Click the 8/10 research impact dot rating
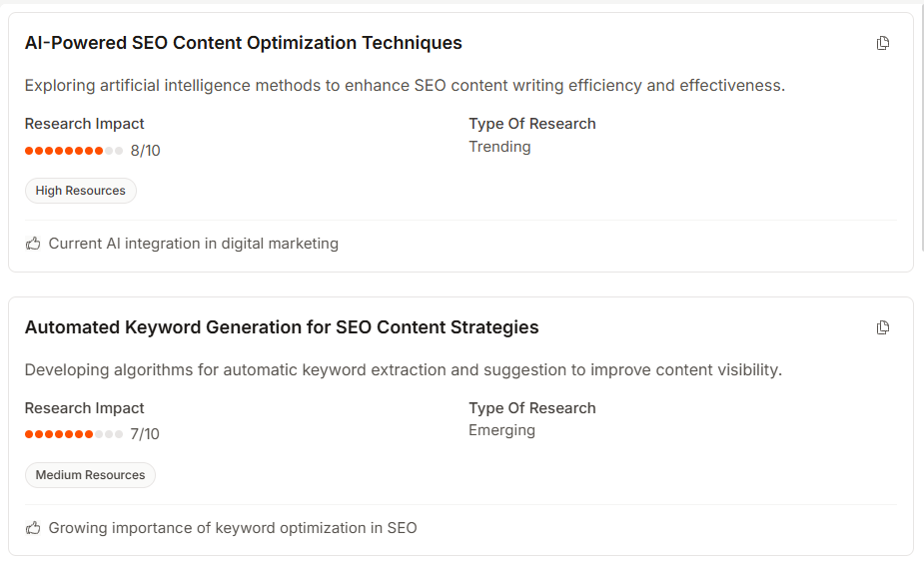This screenshot has height=564, width=924. (x=74, y=151)
